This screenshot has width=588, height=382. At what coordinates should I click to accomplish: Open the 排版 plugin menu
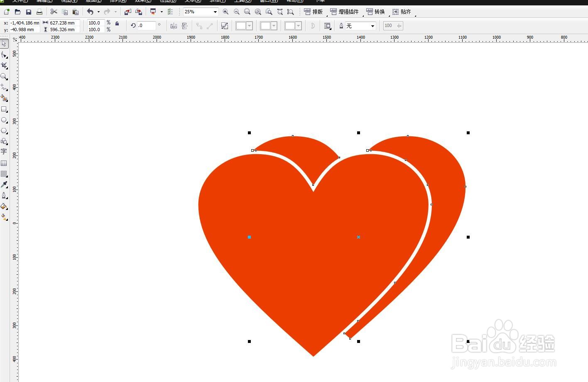314,12
